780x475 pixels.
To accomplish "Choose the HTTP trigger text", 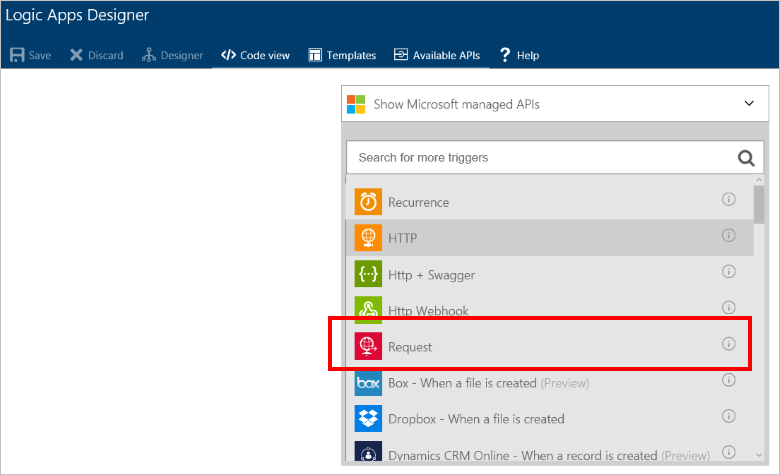I will coord(402,238).
